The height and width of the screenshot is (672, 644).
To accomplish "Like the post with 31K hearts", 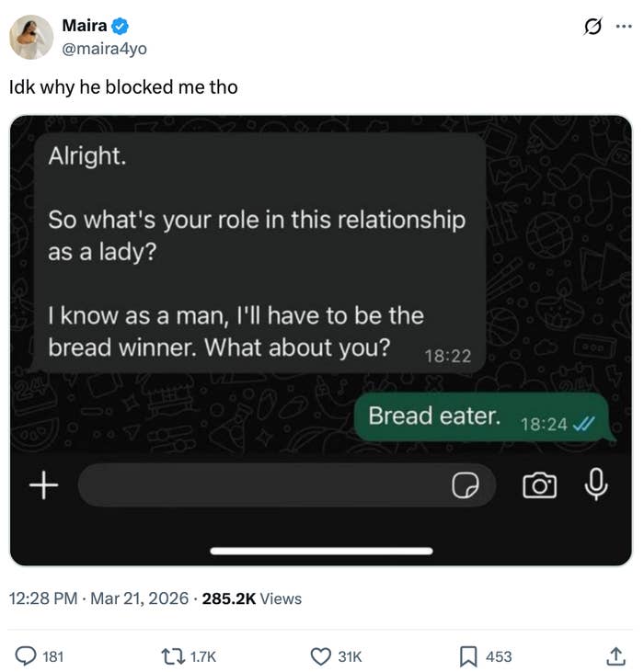I will click(320, 656).
